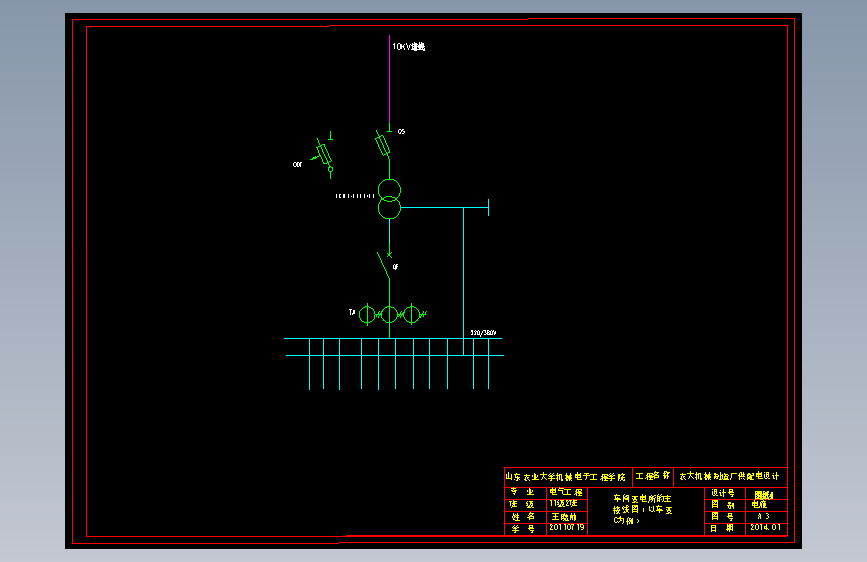Screen dimensions: 867x562
Task: Click the 学号 label cell
Action: pyautogui.click(x=525, y=529)
